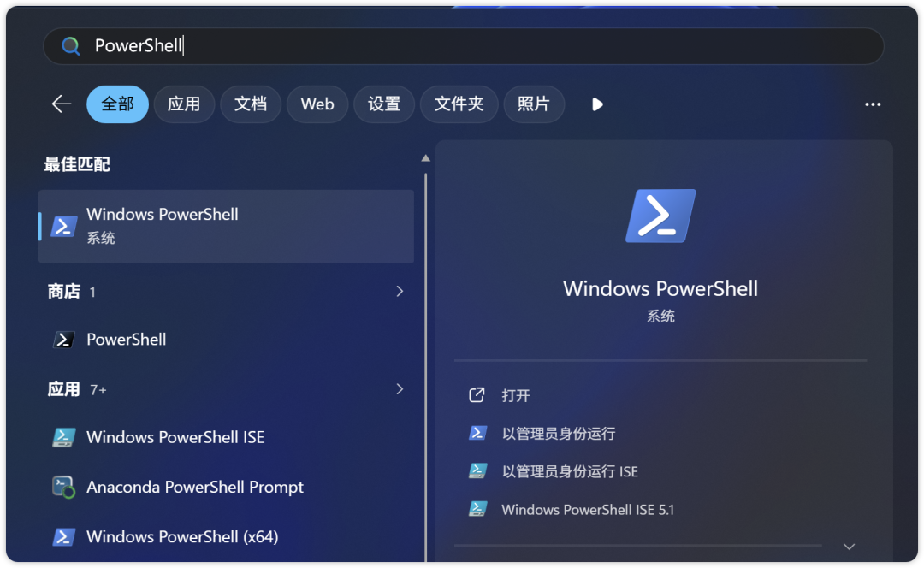924x568 pixels.
Task: Click the Windows PowerShell ISE list icon
Action: 63,437
